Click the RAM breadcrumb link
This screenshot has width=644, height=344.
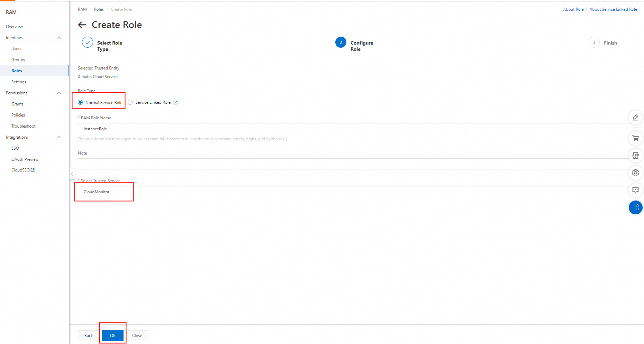click(x=82, y=9)
